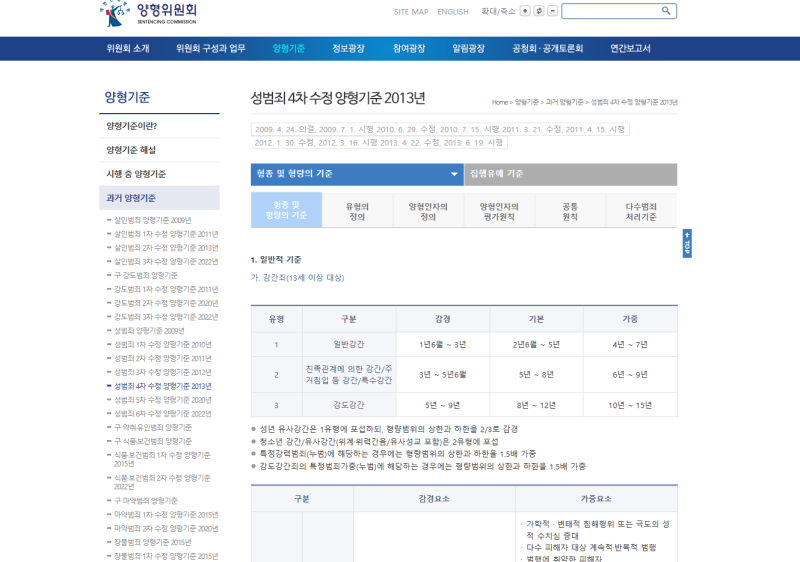Select the 양형인자의 평가원칙 tab

point(499,211)
